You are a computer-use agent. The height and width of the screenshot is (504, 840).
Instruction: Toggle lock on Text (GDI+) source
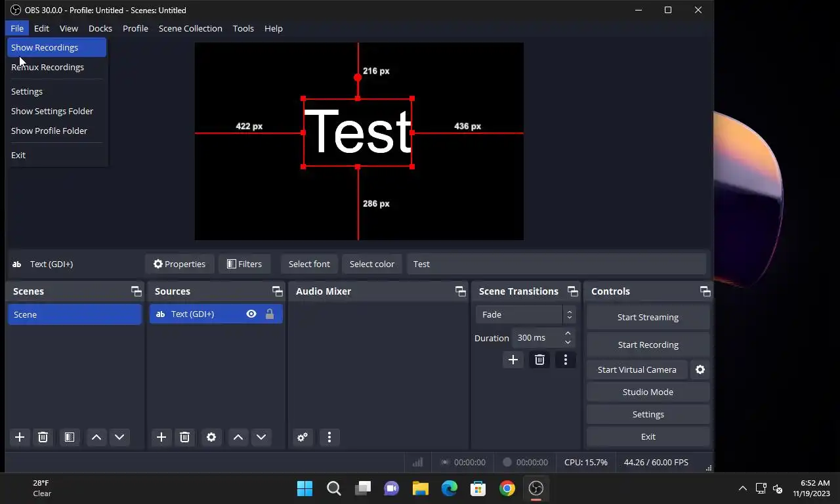pos(270,314)
